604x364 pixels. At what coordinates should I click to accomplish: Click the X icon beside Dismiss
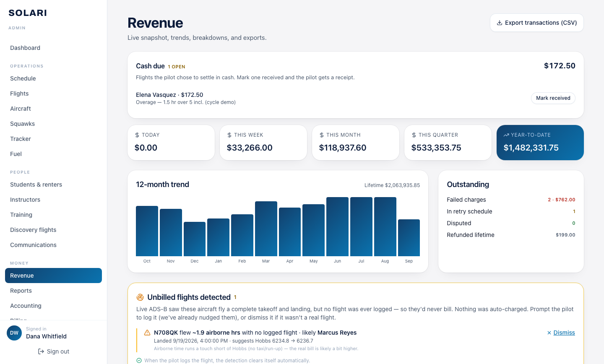tap(549, 333)
